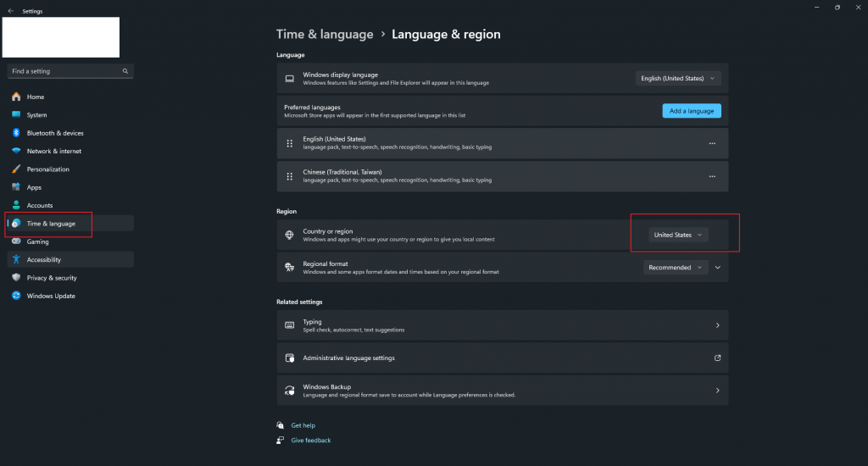Open the Country or region dropdown

[678, 236]
